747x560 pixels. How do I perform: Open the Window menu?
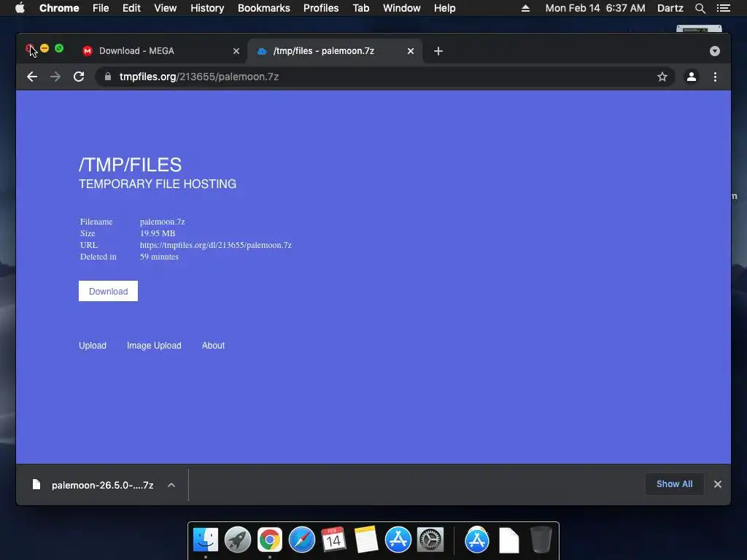(x=402, y=8)
